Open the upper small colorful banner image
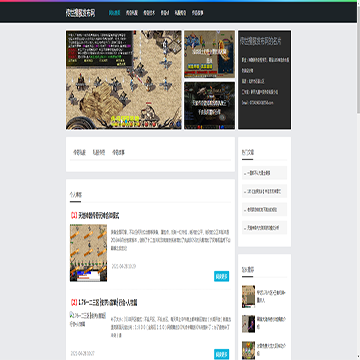The image size is (360, 360). pyautogui.click(x=209, y=54)
